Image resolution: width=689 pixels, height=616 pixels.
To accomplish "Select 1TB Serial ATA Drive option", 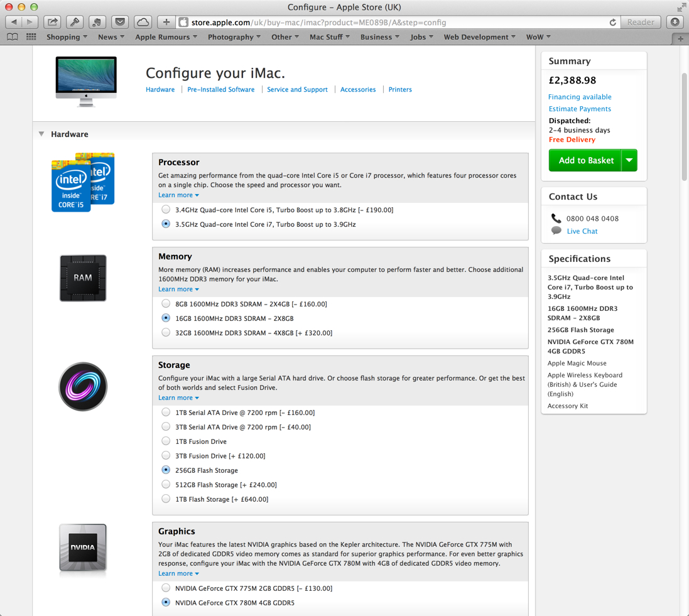I will 166,412.
